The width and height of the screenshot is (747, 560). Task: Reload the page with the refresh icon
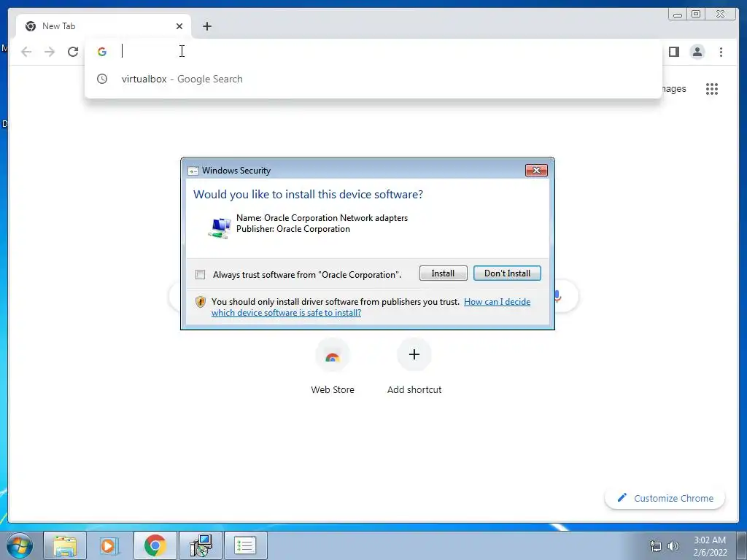[x=73, y=52]
